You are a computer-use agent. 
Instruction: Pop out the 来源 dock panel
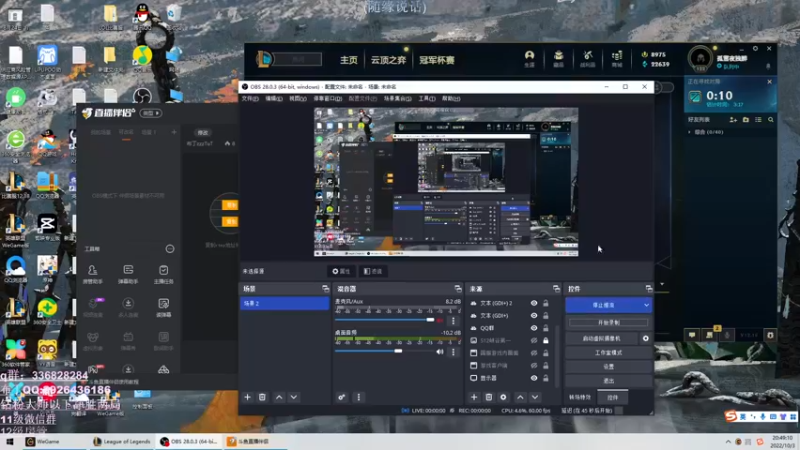556,289
